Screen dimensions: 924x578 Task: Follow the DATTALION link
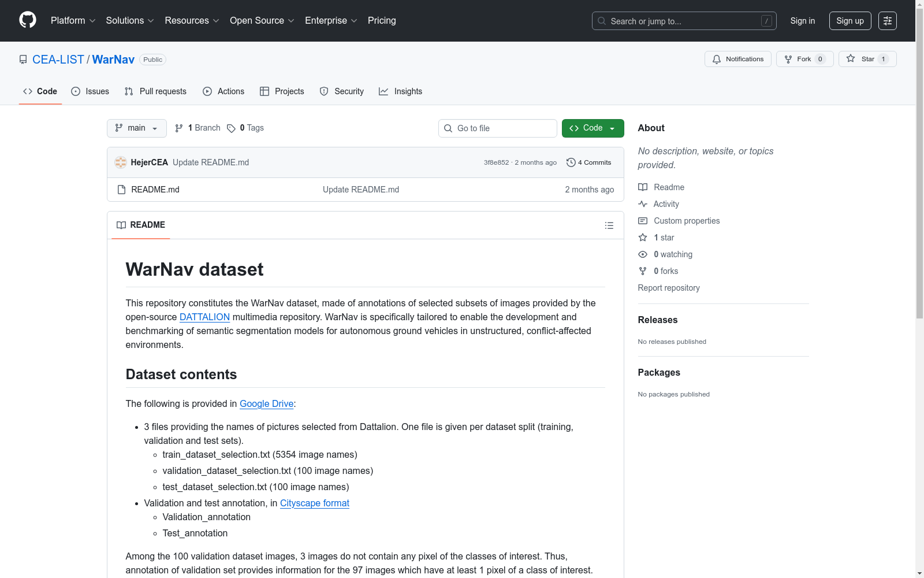pyautogui.click(x=204, y=317)
